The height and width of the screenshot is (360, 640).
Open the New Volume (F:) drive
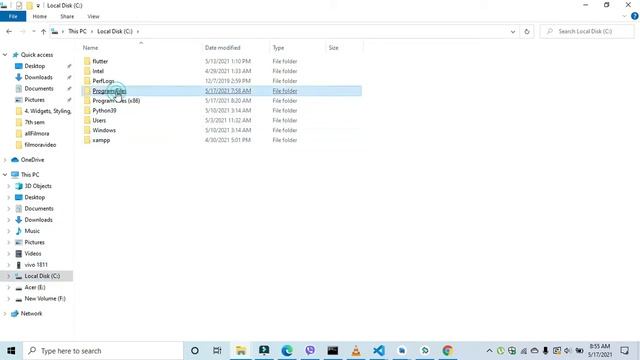(x=45, y=299)
